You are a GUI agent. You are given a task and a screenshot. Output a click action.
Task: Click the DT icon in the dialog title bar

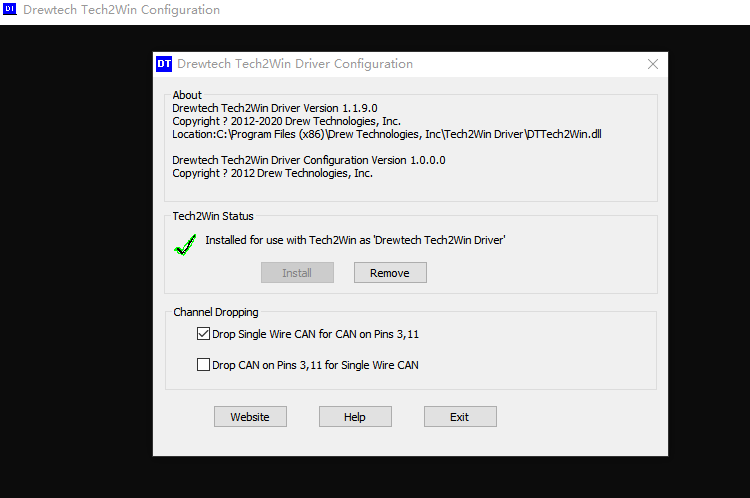tap(164, 64)
